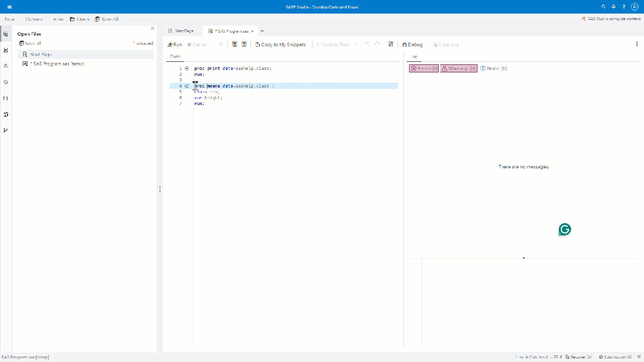Open the Code to Flow dropdown arrow
The width and height of the screenshot is (644, 362).
[355, 44]
